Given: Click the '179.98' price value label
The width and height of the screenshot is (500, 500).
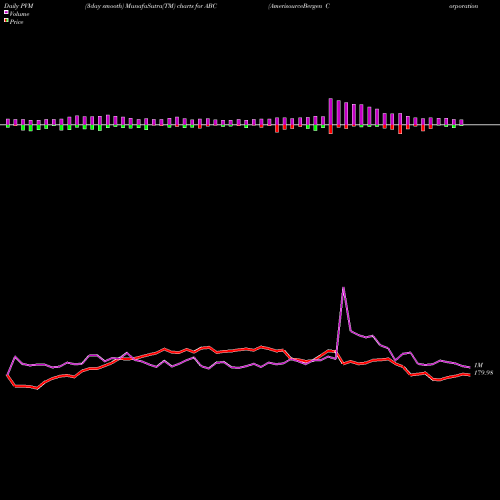Looking at the screenshot, I should pos(483,373).
